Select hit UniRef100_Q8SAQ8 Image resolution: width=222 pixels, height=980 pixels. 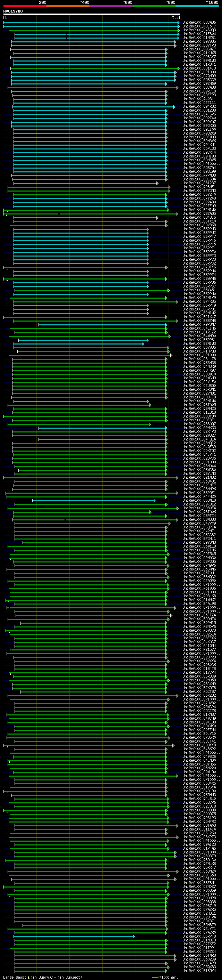[x=199, y=88]
